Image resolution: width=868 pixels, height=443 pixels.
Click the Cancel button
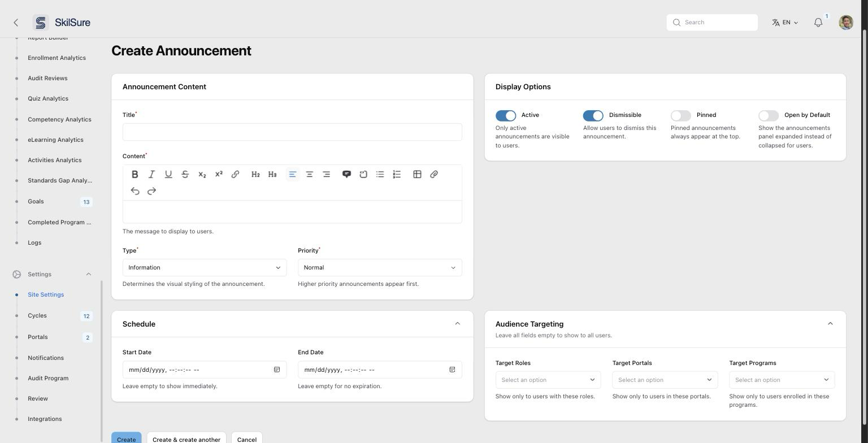pyautogui.click(x=247, y=438)
